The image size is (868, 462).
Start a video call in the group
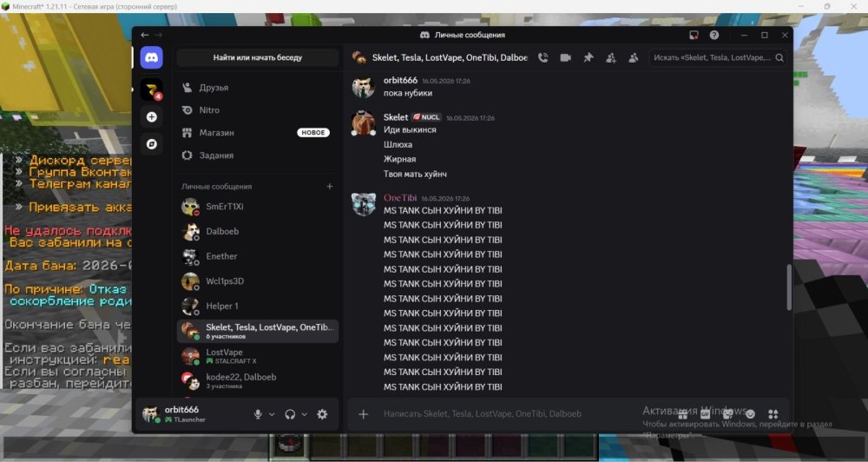point(565,57)
